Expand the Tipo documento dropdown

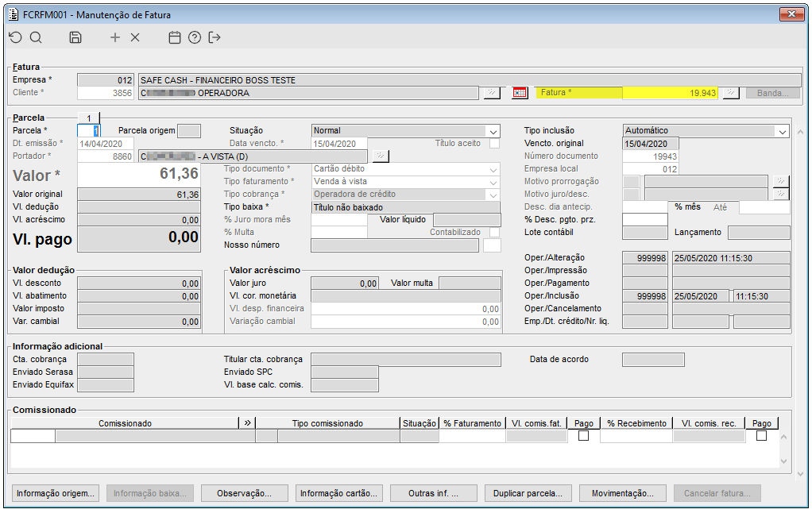coord(493,169)
